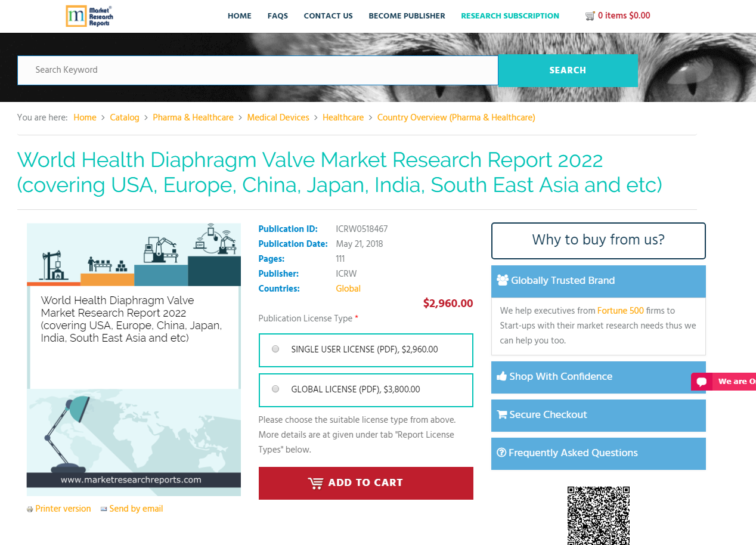756x545 pixels.
Task: Select the Single User License radio button
Action: click(275, 349)
